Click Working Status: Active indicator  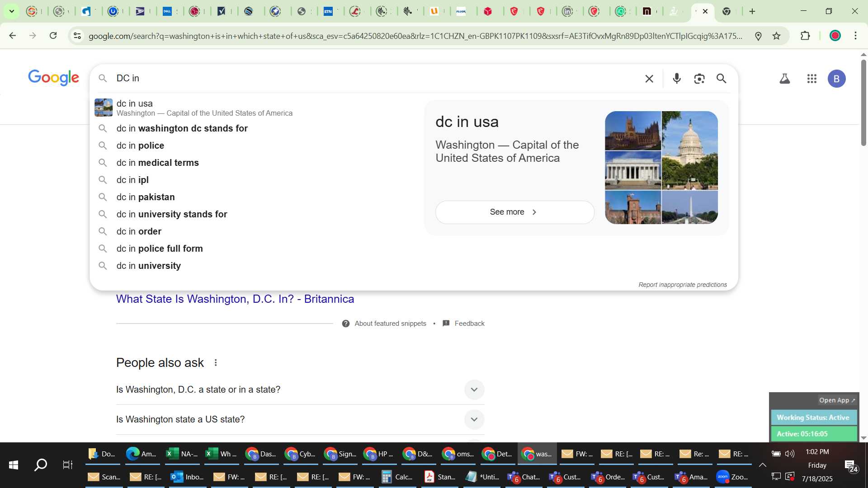(x=813, y=418)
